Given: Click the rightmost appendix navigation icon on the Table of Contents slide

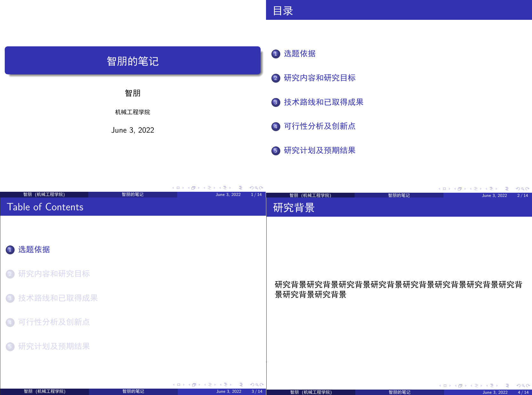Looking at the screenshot, I should coord(241,384).
